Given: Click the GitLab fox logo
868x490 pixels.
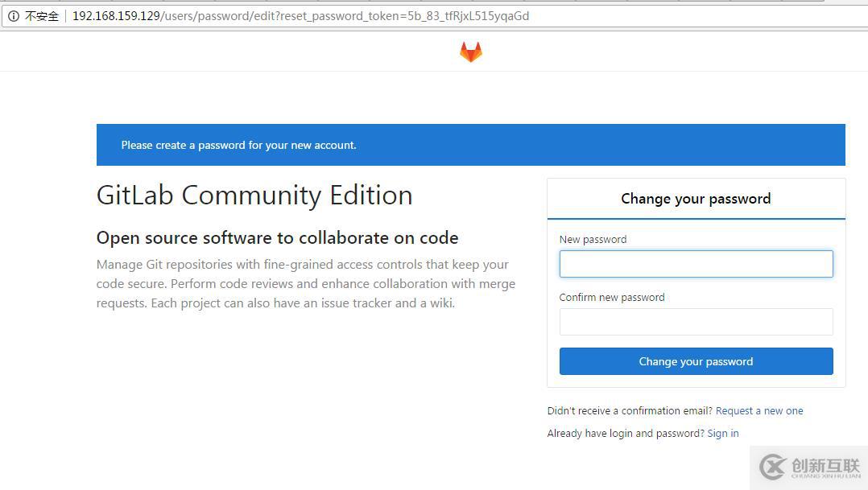Looking at the screenshot, I should pyautogui.click(x=470, y=52).
